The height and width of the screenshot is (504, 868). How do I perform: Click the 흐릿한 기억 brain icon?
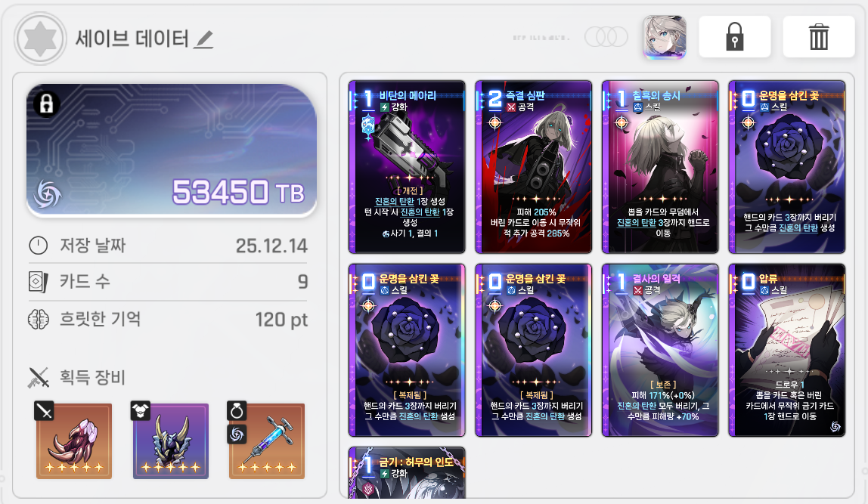pyautogui.click(x=39, y=319)
